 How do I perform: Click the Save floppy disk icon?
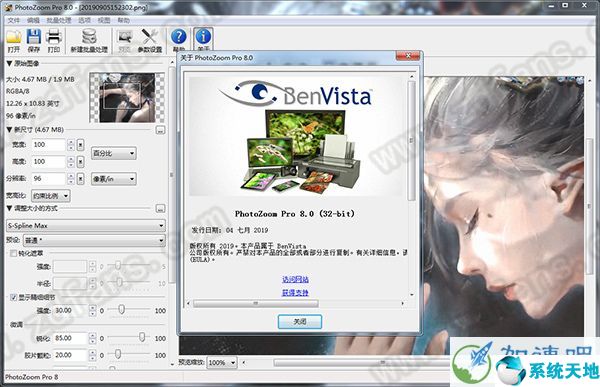(34, 37)
